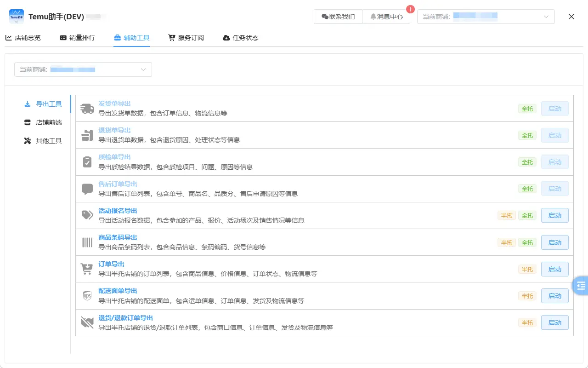The height and width of the screenshot is (368, 588).
Task: Click the return boxes icon beside 退货单导出
Action: [x=87, y=135]
